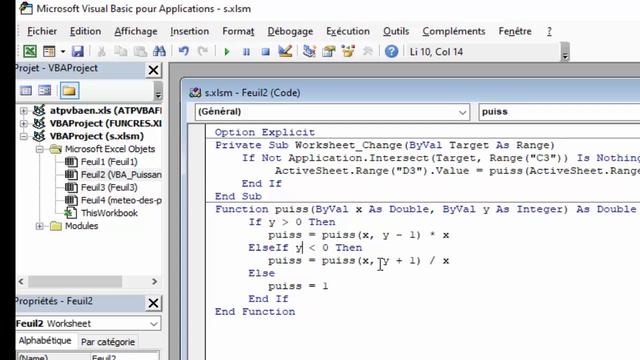Switch to the Par catégorie tab
640x360 pixels.
point(108,342)
